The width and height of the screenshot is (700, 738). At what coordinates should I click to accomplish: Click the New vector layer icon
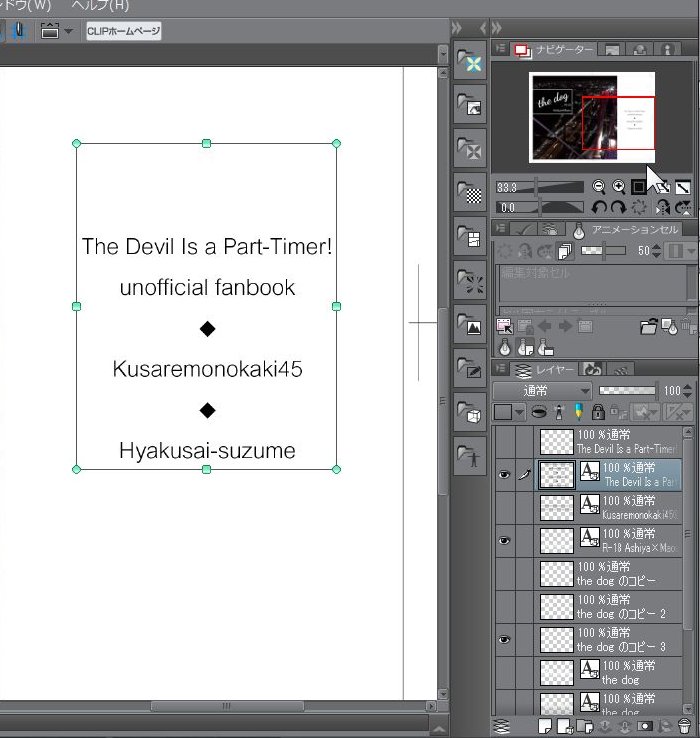click(564, 726)
